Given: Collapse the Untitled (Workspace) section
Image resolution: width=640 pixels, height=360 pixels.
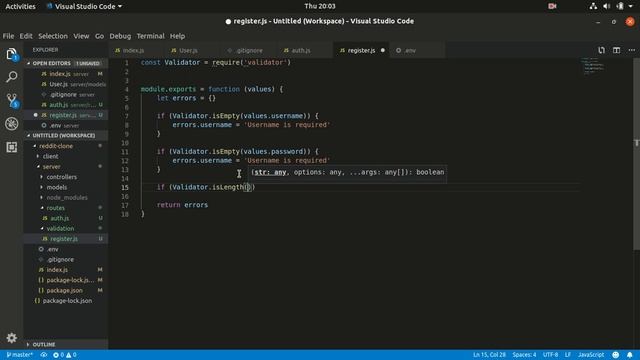Looking at the screenshot, I should pos(65,135).
